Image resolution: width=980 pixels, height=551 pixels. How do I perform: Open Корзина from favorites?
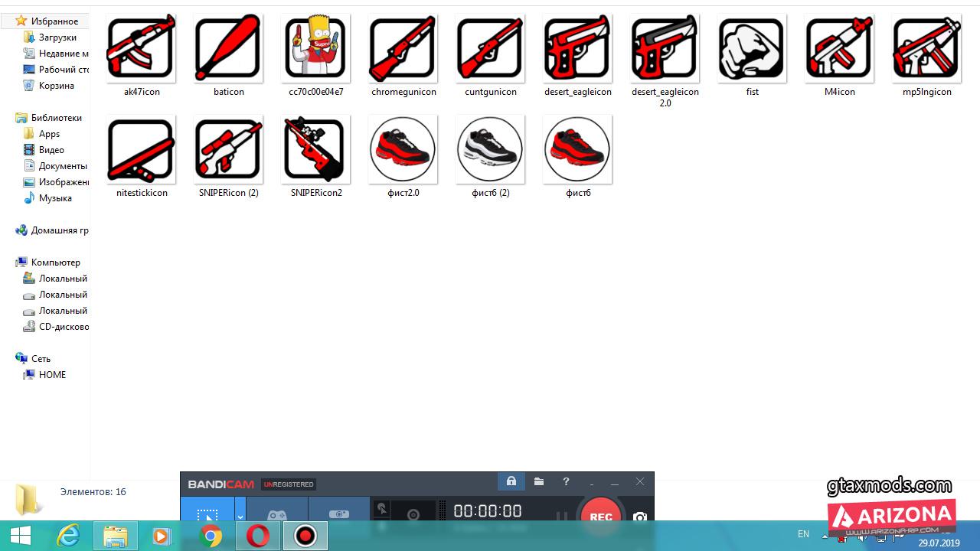[56, 86]
